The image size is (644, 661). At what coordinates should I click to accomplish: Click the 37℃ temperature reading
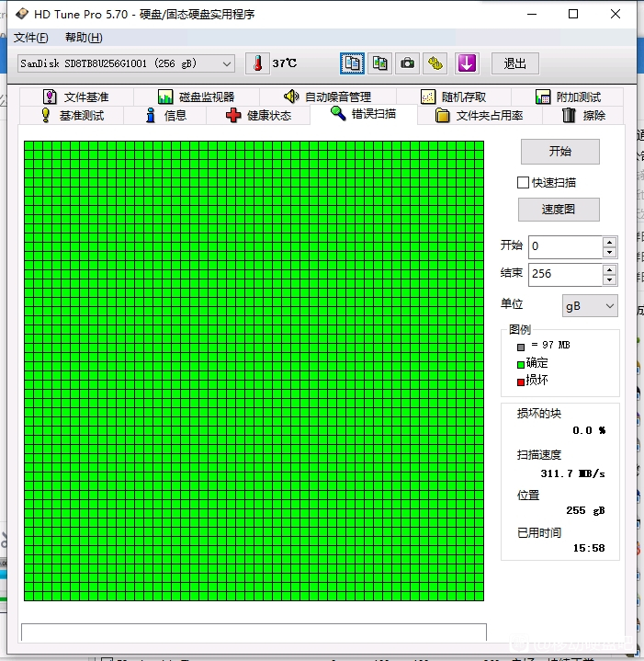point(284,63)
